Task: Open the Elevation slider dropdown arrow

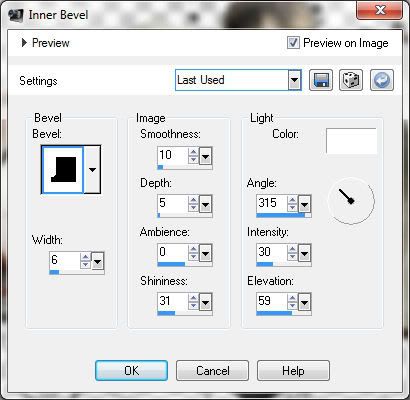Action: [x=304, y=302]
